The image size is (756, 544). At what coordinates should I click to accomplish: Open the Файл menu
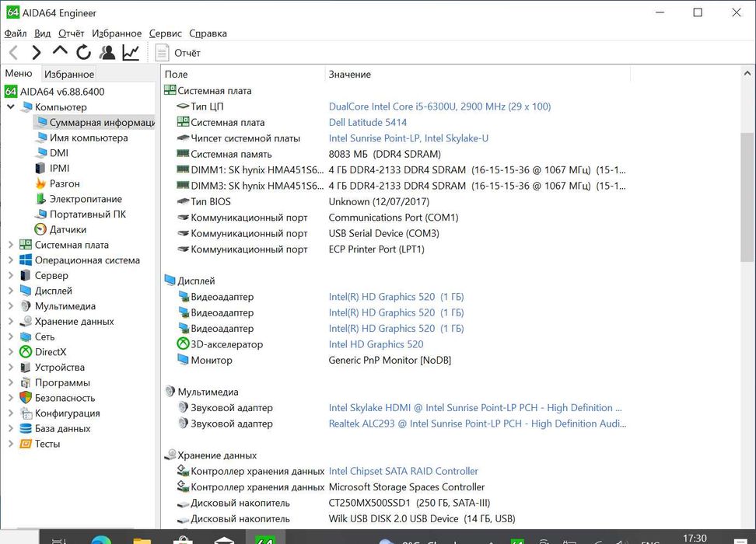click(16, 33)
